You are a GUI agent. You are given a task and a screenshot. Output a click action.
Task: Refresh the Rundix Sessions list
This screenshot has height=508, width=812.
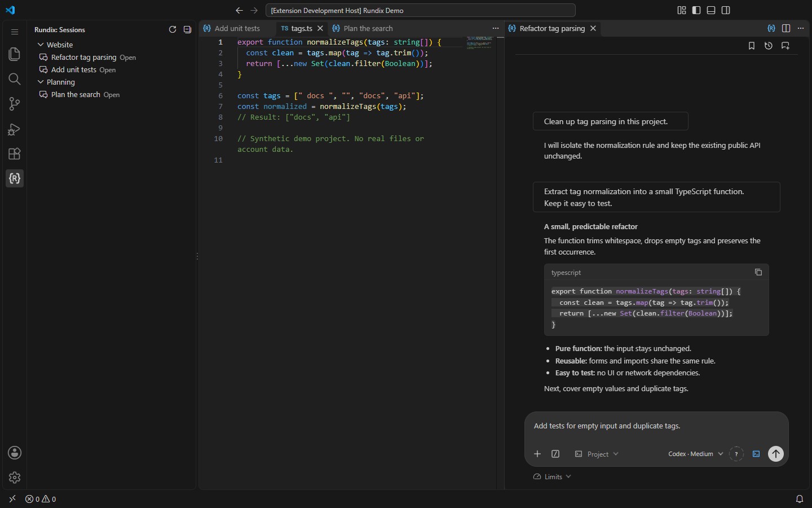coord(173,29)
